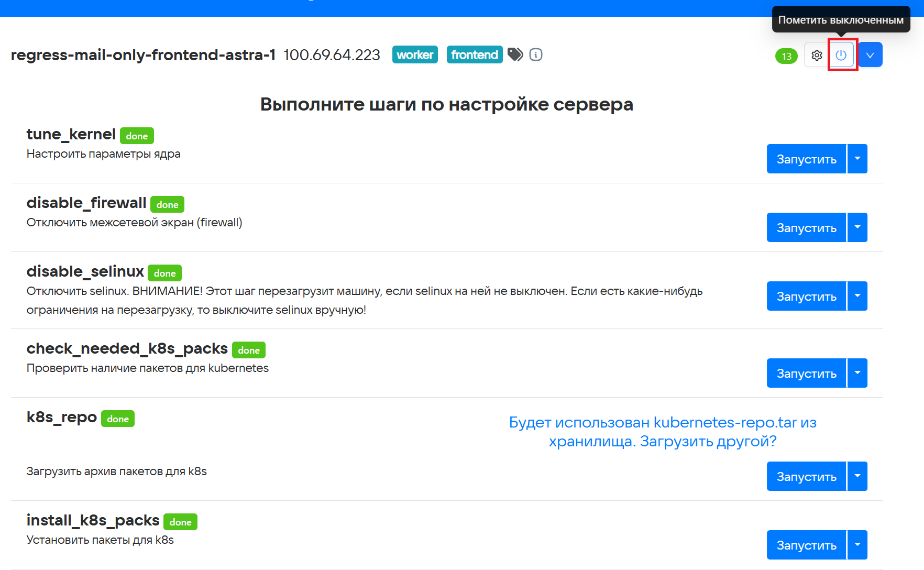The image size is (924, 570).
Task: Open dropdown arrow for disable_firewall step
Action: point(857,227)
